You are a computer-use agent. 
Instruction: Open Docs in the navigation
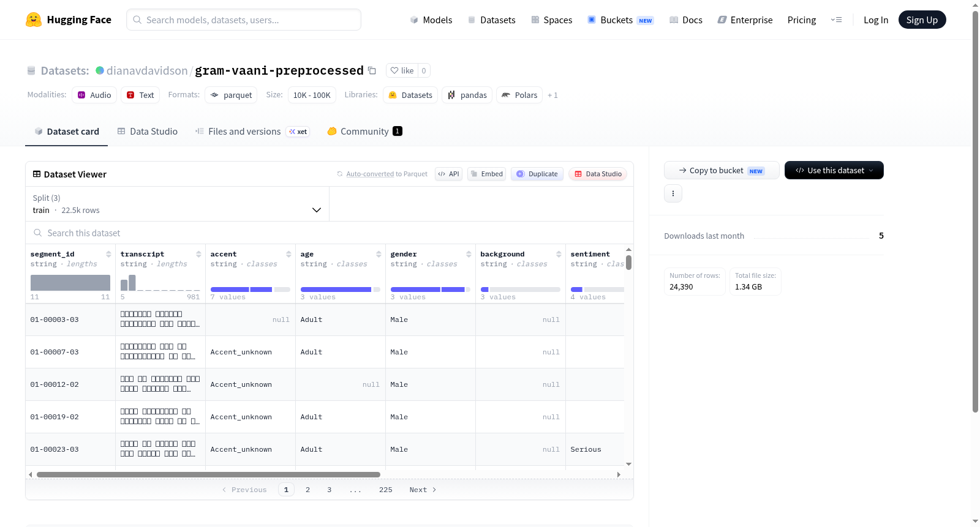tap(686, 20)
